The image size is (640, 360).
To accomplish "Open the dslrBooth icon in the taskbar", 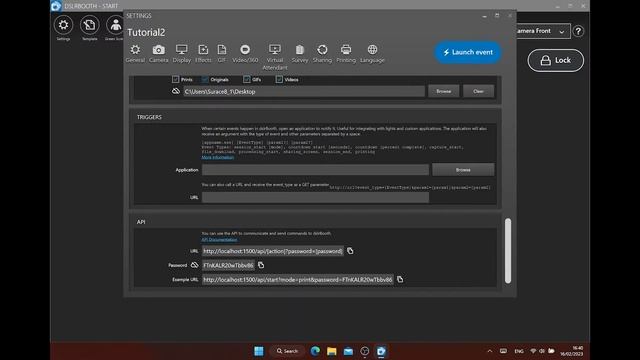I will point(381,351).
